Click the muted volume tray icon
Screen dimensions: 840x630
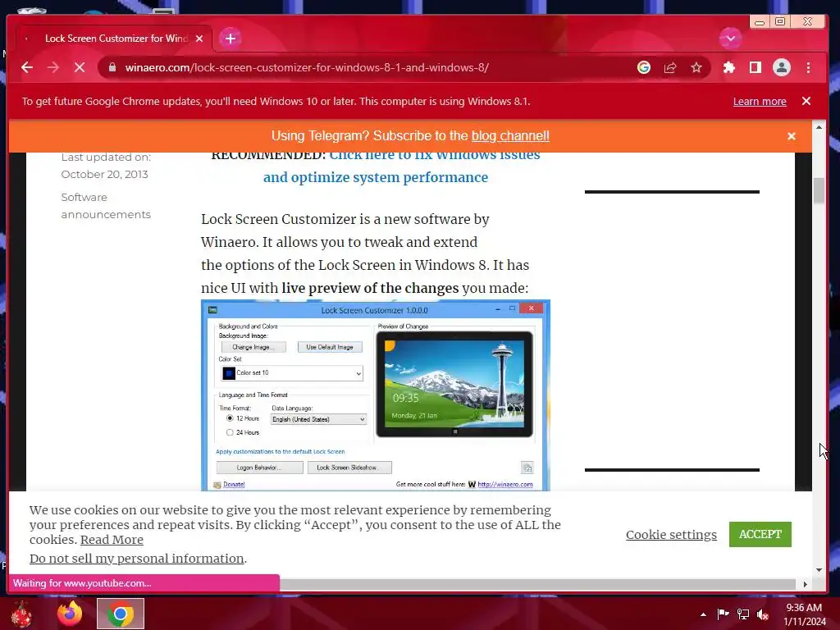[763, 614]
